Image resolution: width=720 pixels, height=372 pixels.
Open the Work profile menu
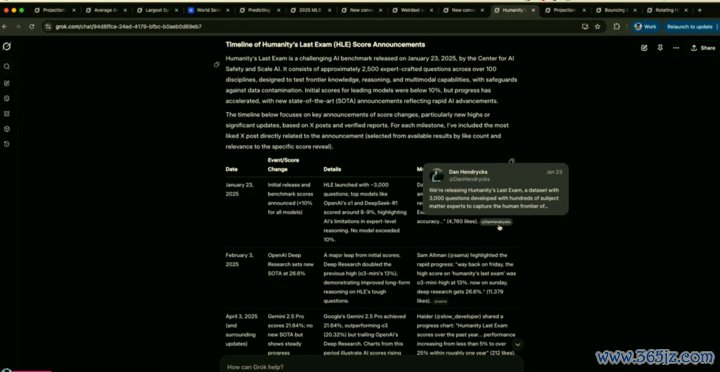tap(645, 27)
